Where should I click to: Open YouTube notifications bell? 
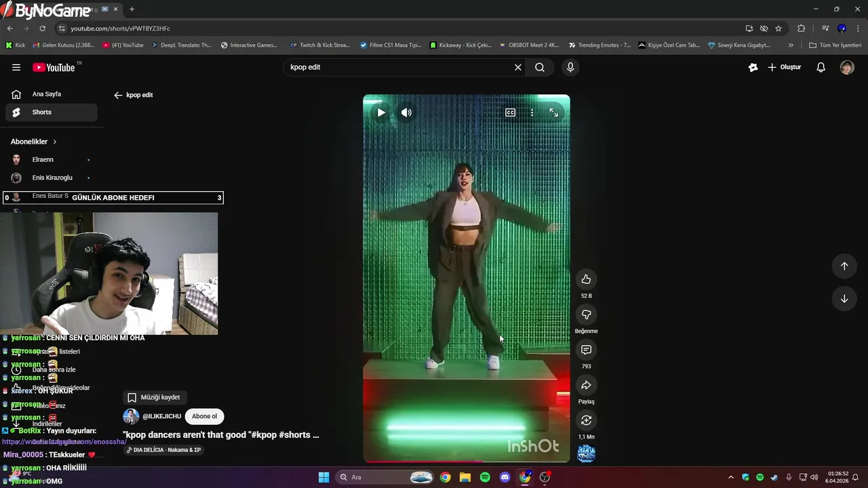tap(821, 67)
